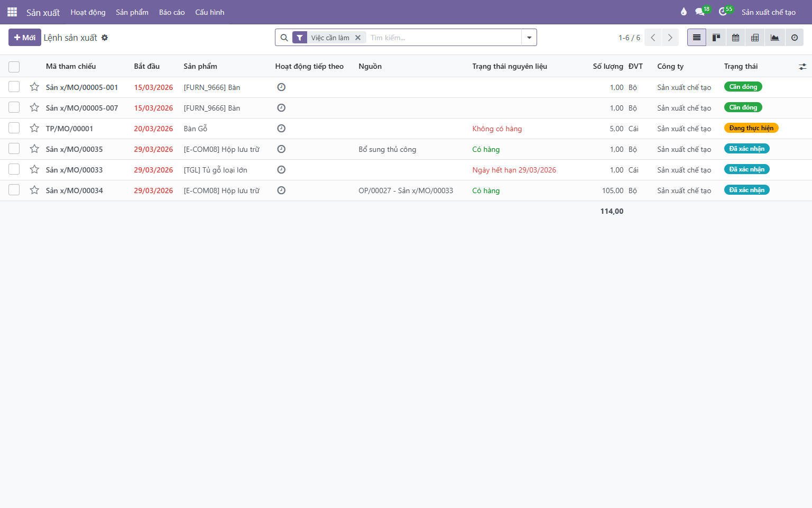Open the Sản xuất chế tạo company switcher
This screenshot has height=508, width=812.
(768, 12)
